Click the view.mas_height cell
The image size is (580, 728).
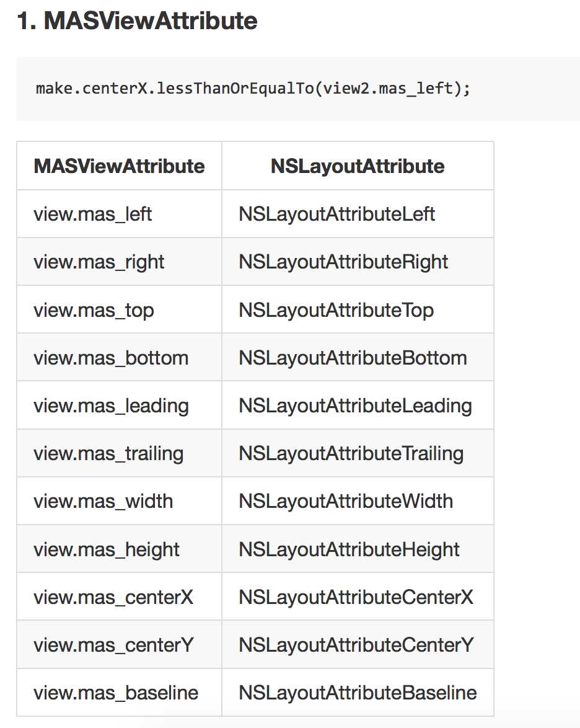(107, 550)
